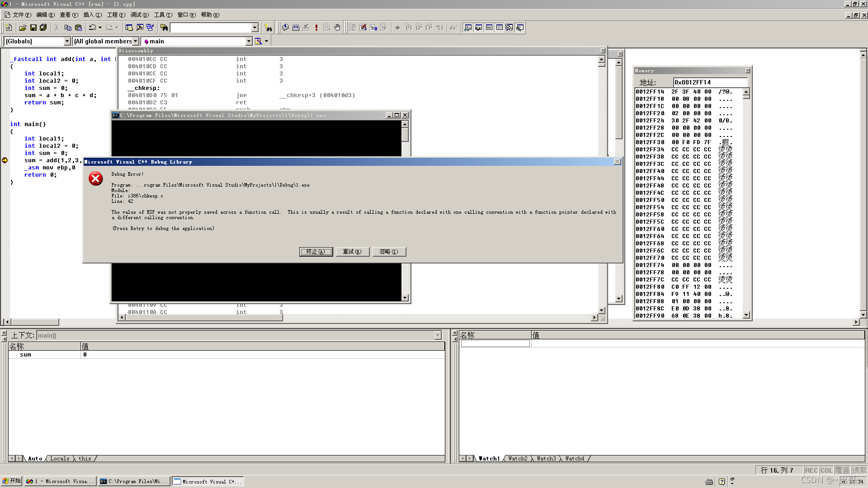Click the empty Watch1 name cell
The image size is (868, 488).
tap(495, 344)
